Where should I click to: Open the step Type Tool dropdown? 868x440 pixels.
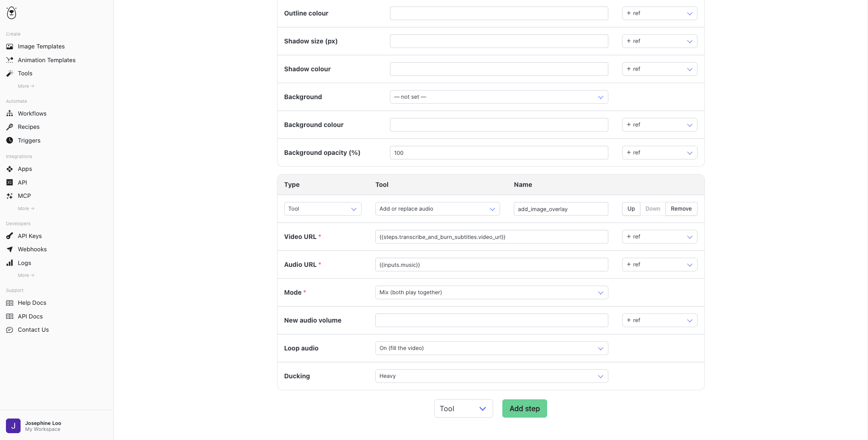click(x=323, y=209)
